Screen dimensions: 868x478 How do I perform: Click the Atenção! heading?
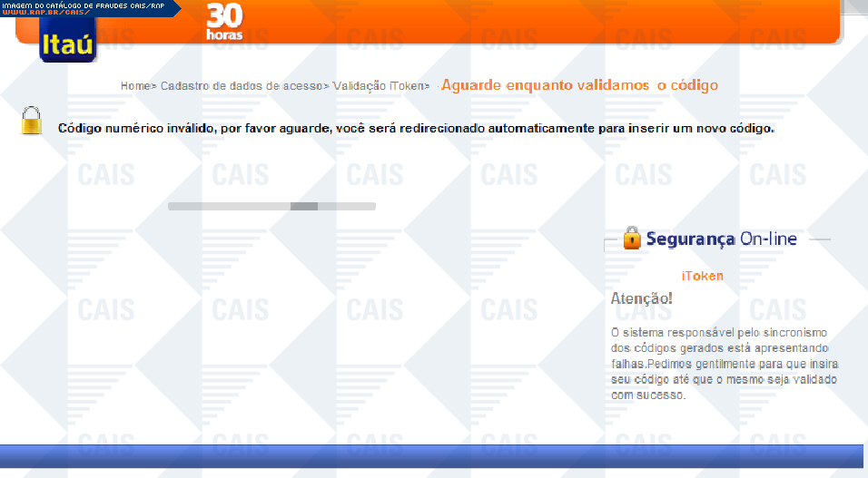pyautogui.click(x=641, y=298)
